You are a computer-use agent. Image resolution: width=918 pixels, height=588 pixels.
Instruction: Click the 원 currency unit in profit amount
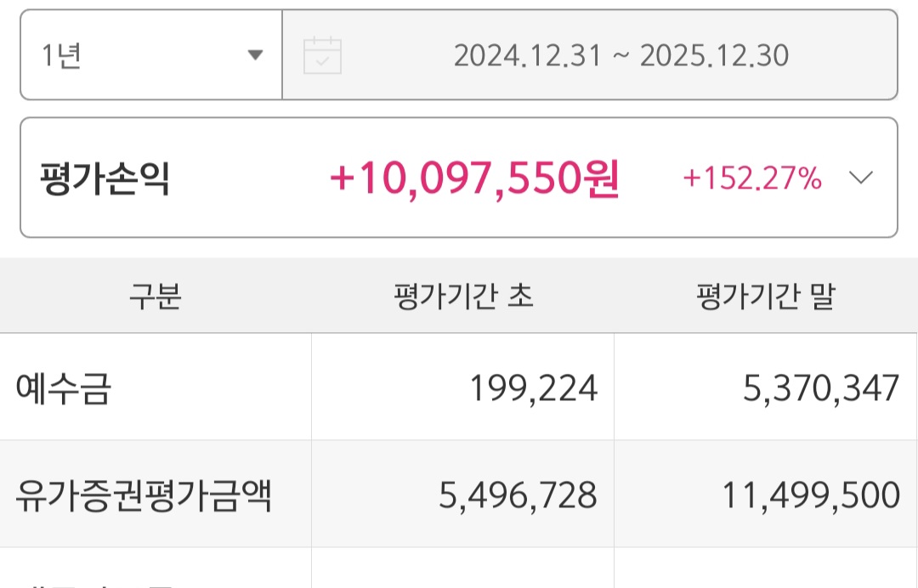pos(601,178)
